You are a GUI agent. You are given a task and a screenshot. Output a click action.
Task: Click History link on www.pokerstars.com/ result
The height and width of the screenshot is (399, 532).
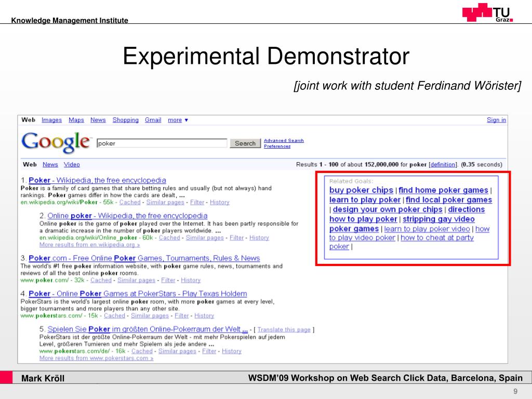pyautogui.click(x=204, y=316)
